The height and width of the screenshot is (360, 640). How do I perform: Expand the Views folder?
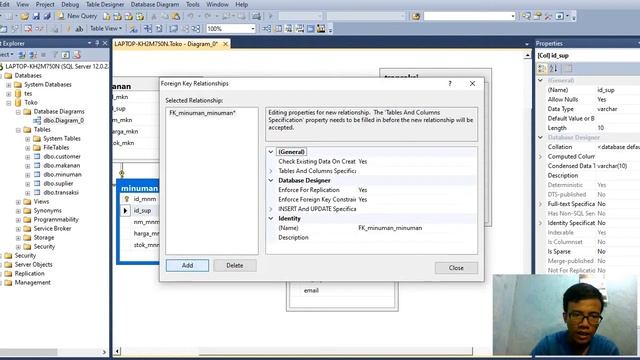[18, 202]
